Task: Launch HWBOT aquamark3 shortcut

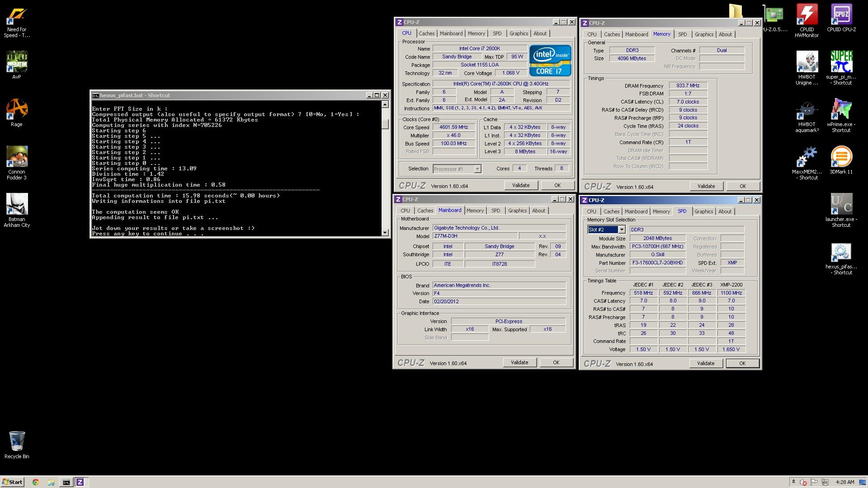Action: coord(807,116)
